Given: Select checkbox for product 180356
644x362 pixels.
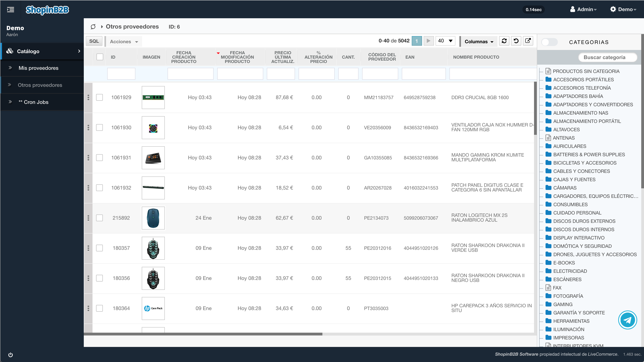Looking at the screenshot, I should (x=99, y=278).
